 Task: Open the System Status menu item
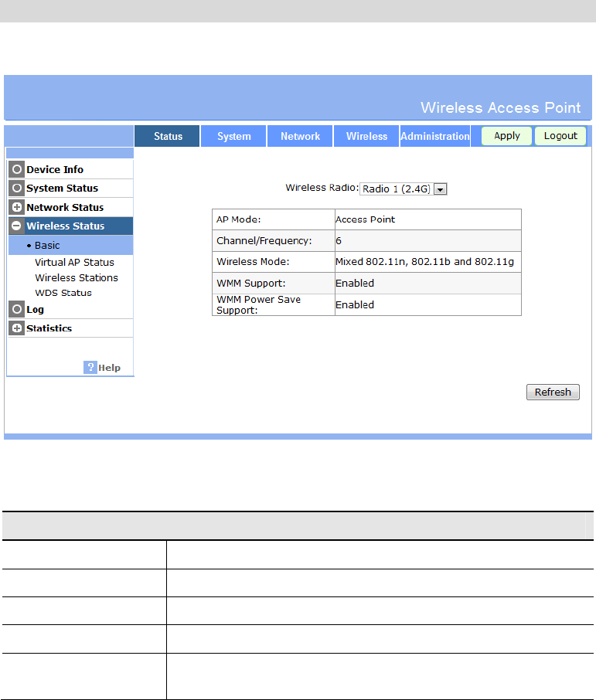point(62,188)
